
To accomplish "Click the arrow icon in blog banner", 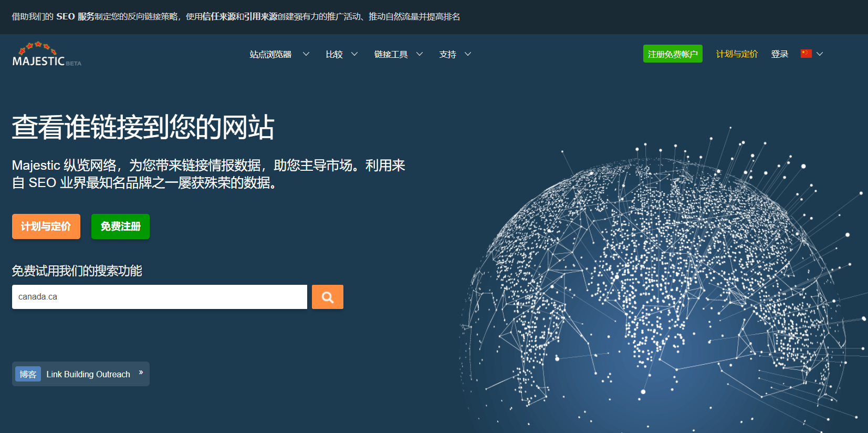I will [x=141, y=373].
